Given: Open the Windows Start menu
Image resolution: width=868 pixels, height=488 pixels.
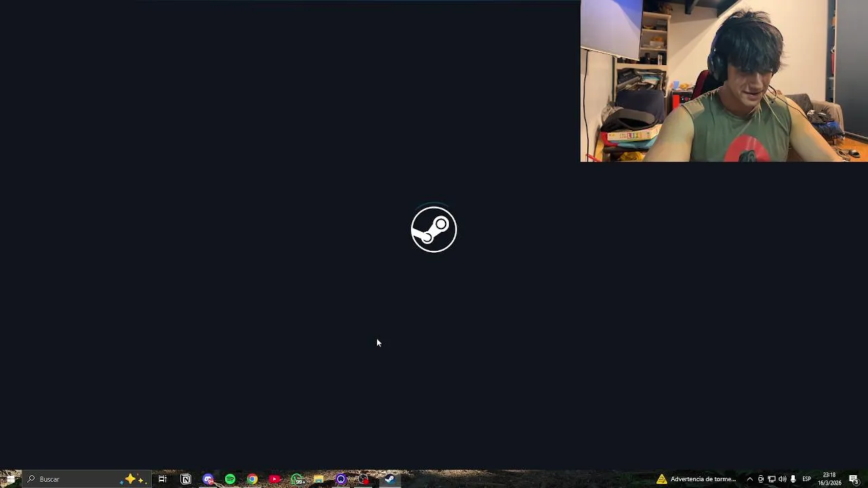Looking at the screenshot, I should (10, 479).
